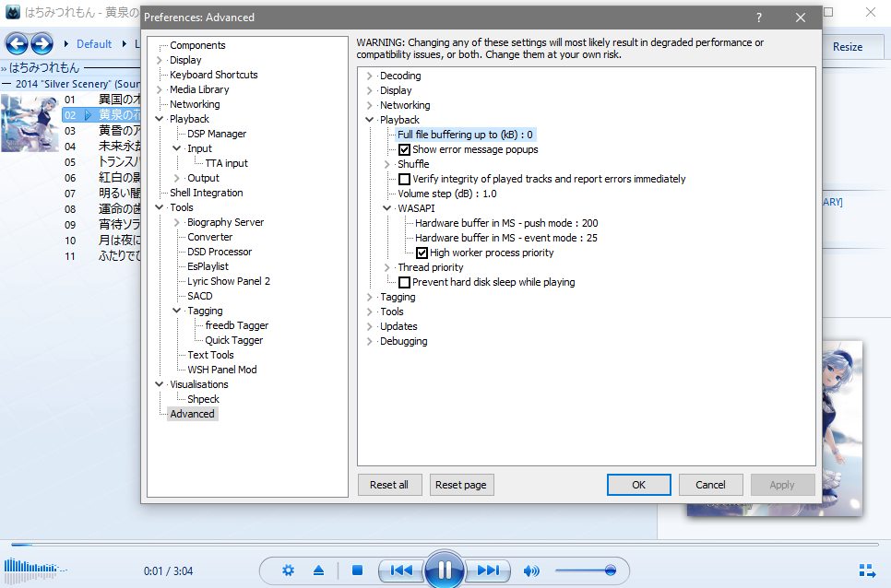Select Converter preferences page
Viewport: 891px width, 588px height.
point(209,237)
